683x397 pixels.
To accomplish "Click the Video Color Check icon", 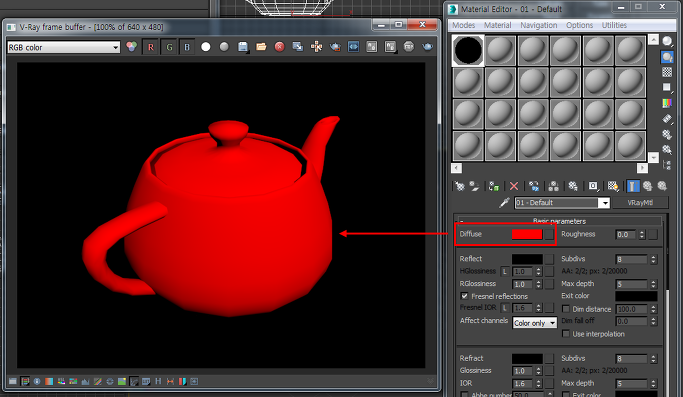I will pyautogui.click(x=667, y=103).
